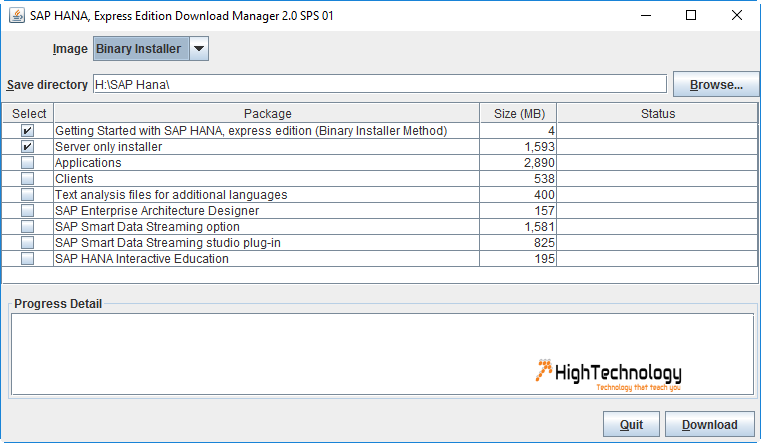Screen dimensions: 761x443
Task: Check SAP Enterprise Architecture Designer checkbox
Action: coord(28,211)
